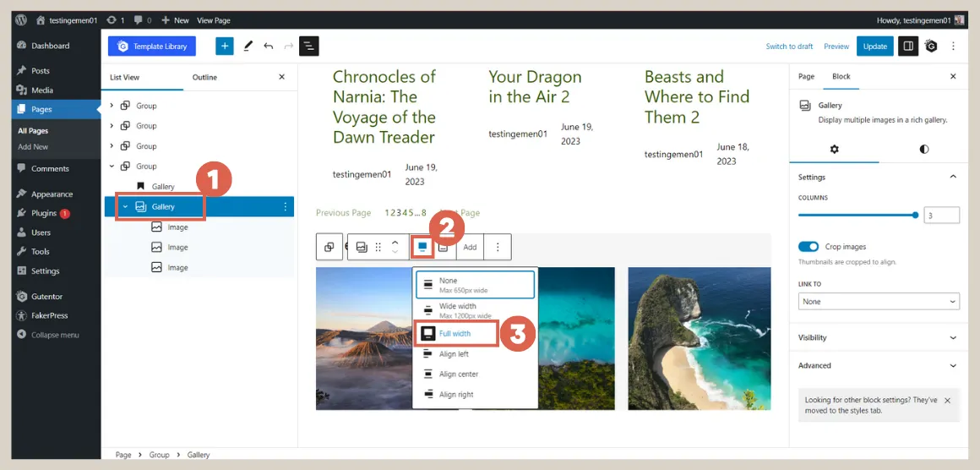The width and height of the screenshot is (980, 470).
Task: Open the Appearance menu in admin sidebar
Action: click(x=52, y=194)
